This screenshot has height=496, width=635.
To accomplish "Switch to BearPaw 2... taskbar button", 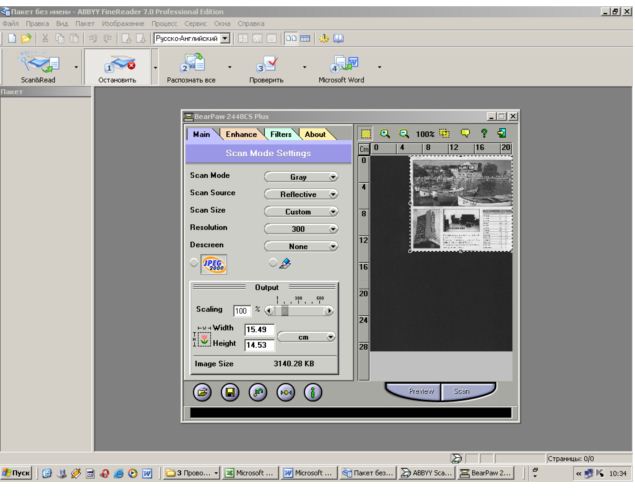I will (486, 473).
